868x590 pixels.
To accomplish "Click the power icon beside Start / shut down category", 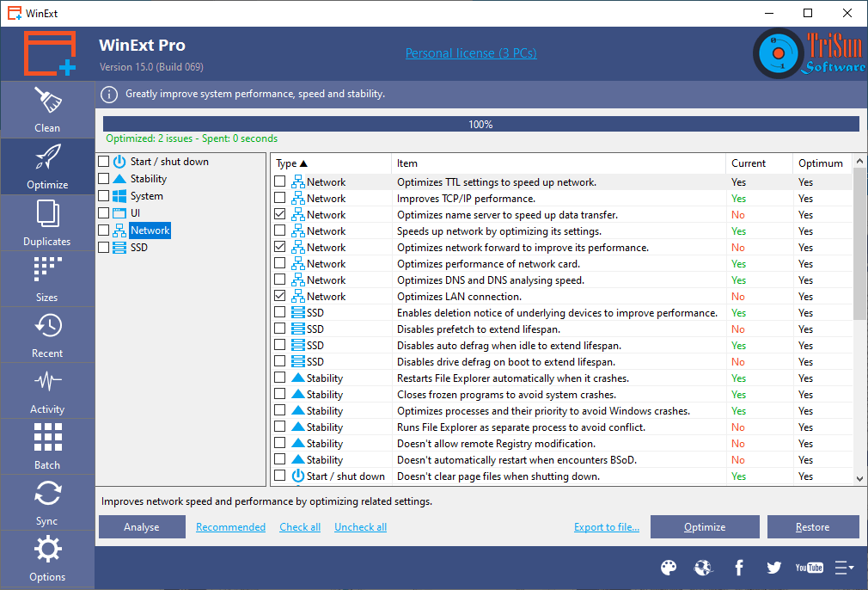I will pyautogui.click(x=119, y=162).
